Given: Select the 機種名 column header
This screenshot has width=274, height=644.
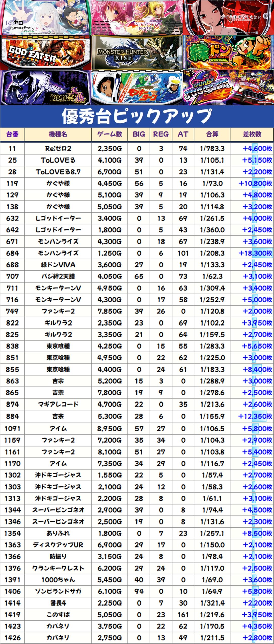Looking at the screenshot, I should coord(58,134).
